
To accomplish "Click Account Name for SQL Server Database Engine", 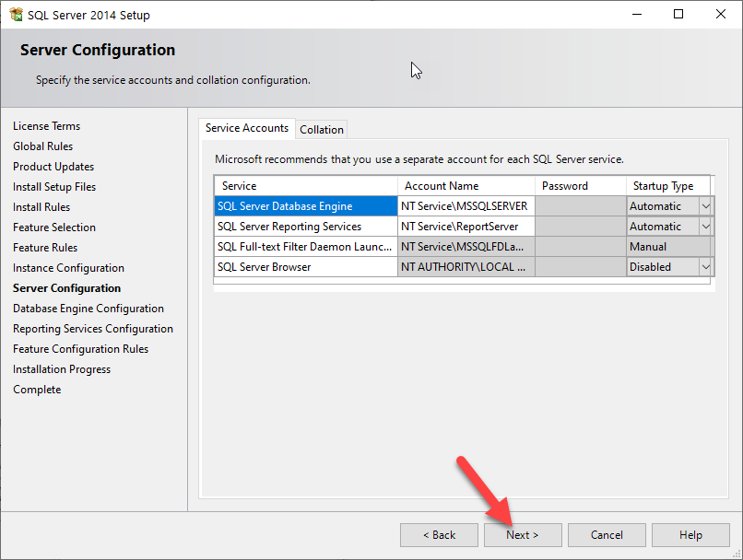I will (x=466, y=206).
